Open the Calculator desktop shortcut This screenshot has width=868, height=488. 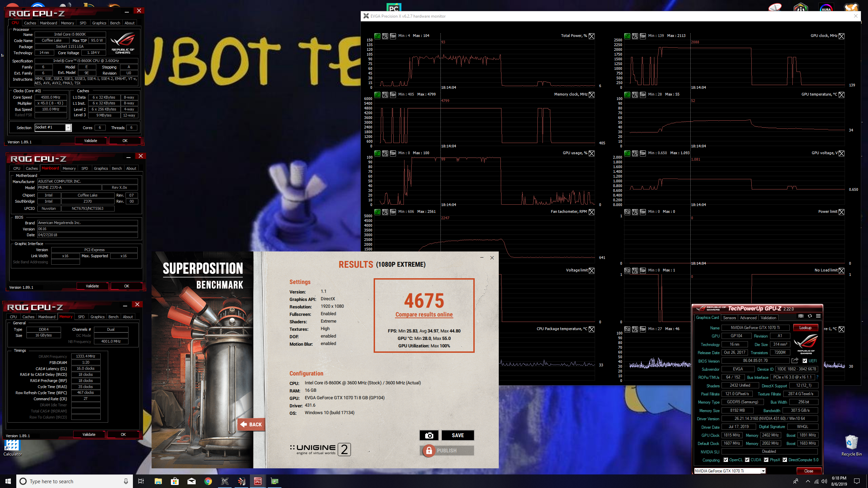(13, 447)
